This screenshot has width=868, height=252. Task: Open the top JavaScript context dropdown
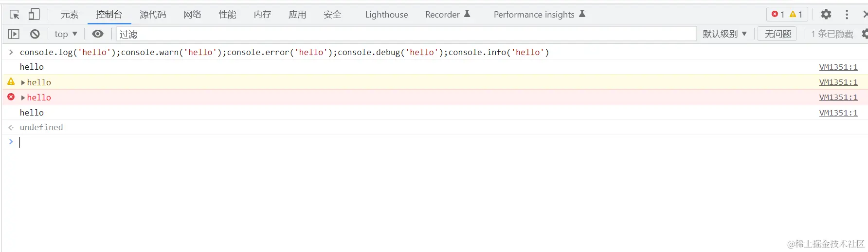66,34
